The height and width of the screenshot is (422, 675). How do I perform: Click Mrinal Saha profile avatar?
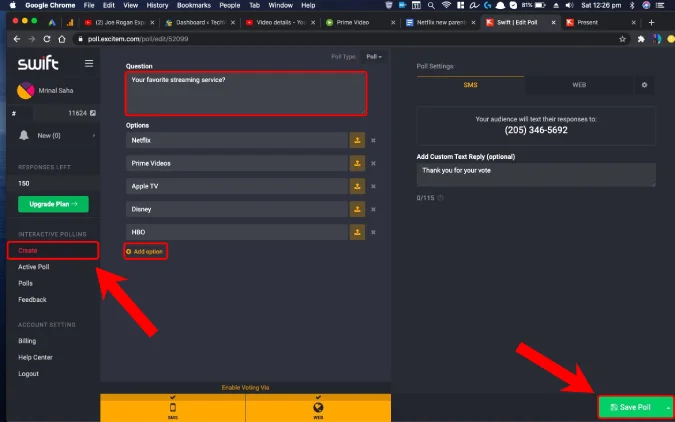tap(25, 90)
